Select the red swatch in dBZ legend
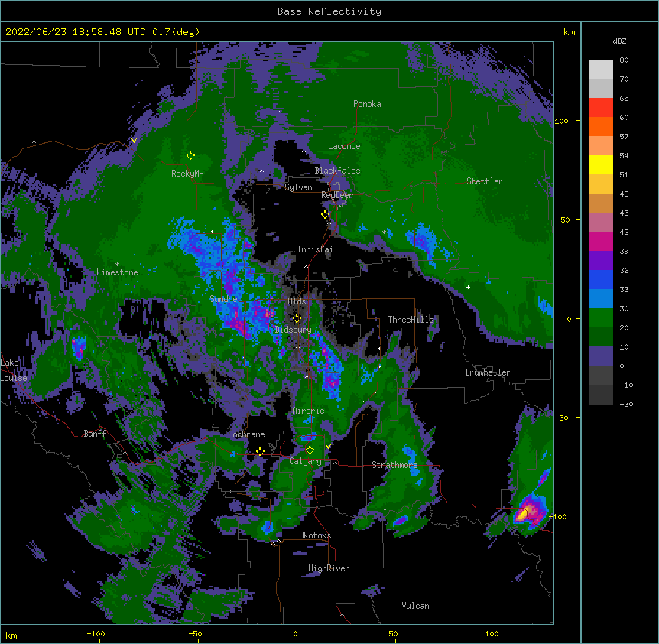The width and height of the screenshot is (659, 644). pos(601,108)
